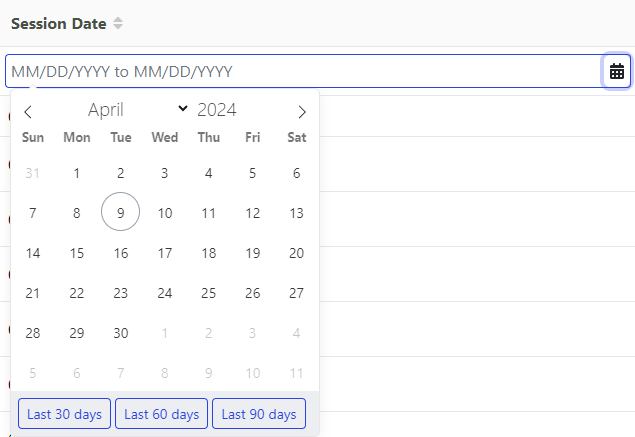
Task: Sort by Session Date column
Action: tap(118, 24)
